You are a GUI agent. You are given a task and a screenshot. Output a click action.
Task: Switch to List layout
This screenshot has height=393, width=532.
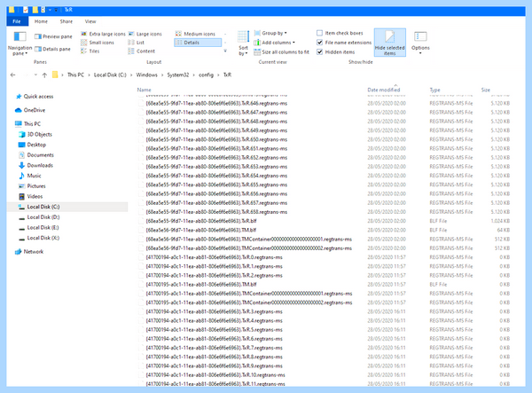coord(136,43)
